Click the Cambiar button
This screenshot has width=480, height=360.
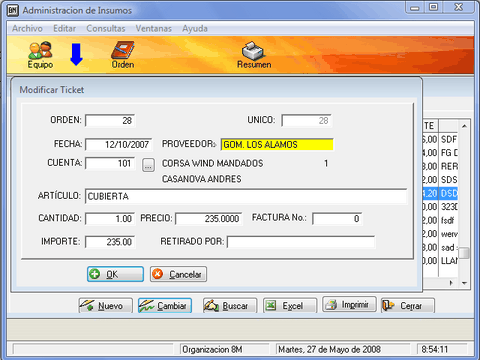[165, 305]
